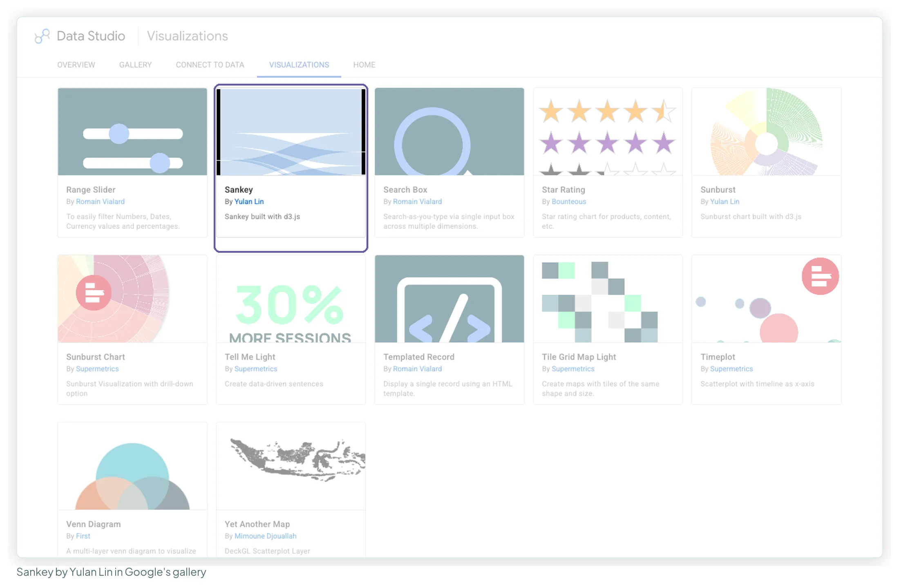
Task: Open the Mimoune Djouallah author link
Action: [x=266, y=536]
